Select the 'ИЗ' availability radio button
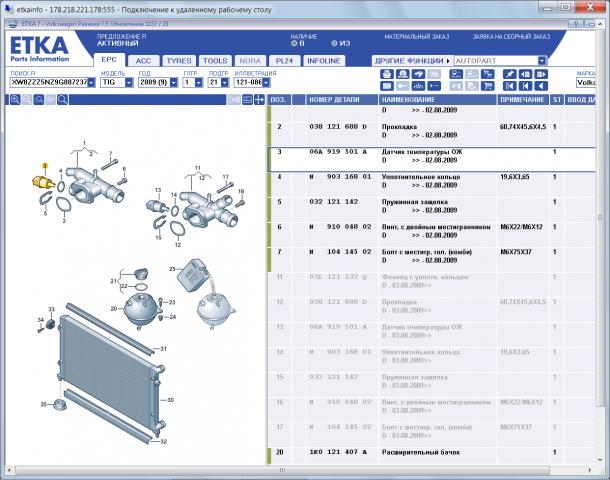 click(x=334, y=44)
